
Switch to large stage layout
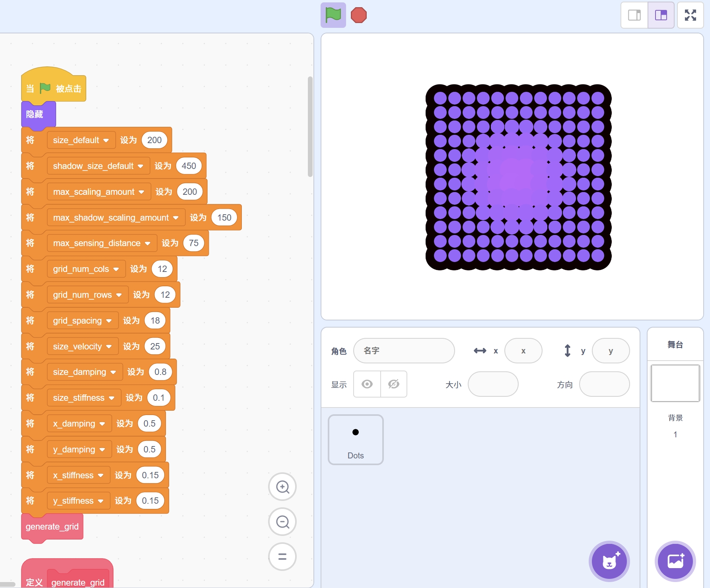point(661,15)
